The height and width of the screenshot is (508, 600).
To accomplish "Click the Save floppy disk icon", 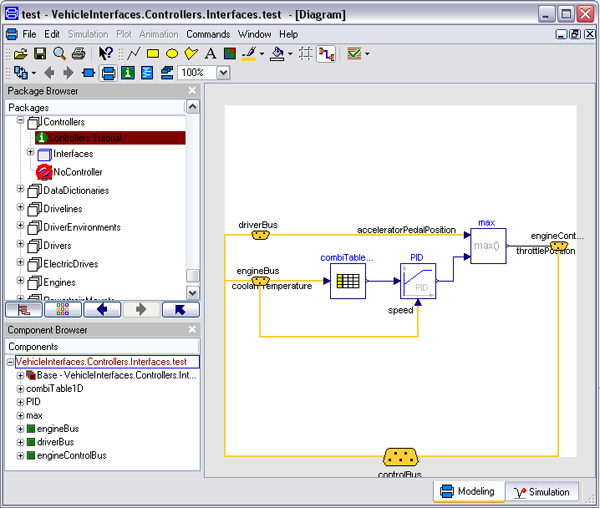I will click(40, 53).
